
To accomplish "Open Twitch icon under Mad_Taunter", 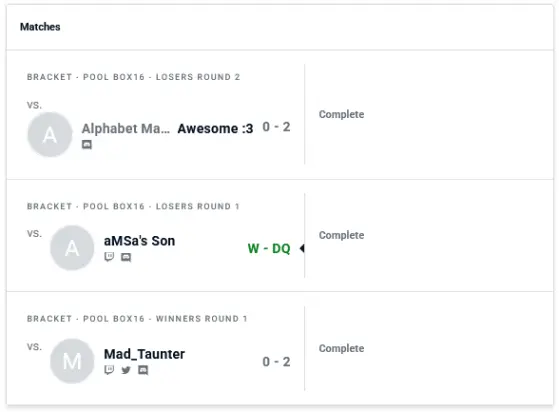I will (x=109, y=370).
